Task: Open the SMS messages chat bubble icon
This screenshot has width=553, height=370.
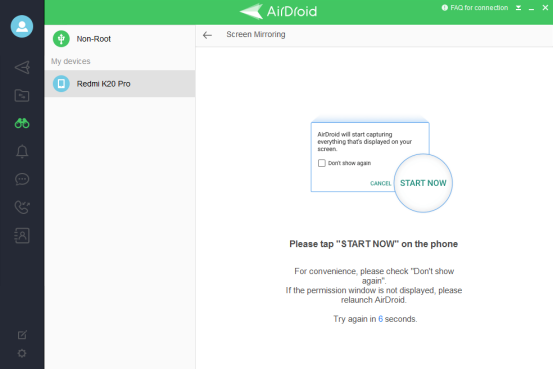Action: point(22,179)
